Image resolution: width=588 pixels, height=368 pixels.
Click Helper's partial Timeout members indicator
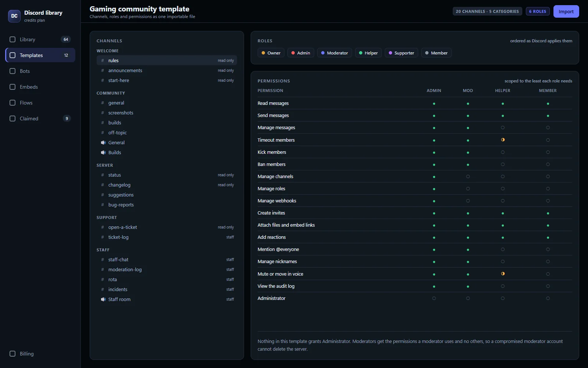pyautogui.click(x=503, y=140)
